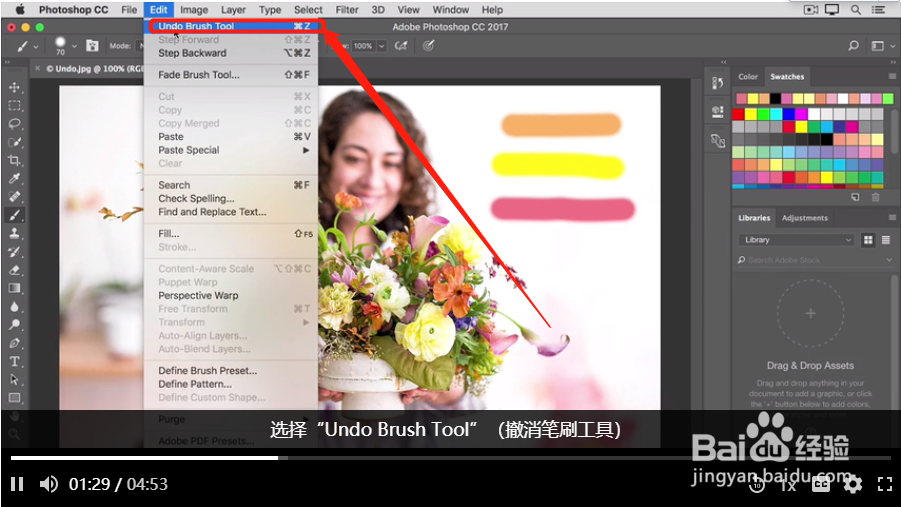Select the Rectangular Marquee tool
The image size is (901, 507).
point(14,106)
